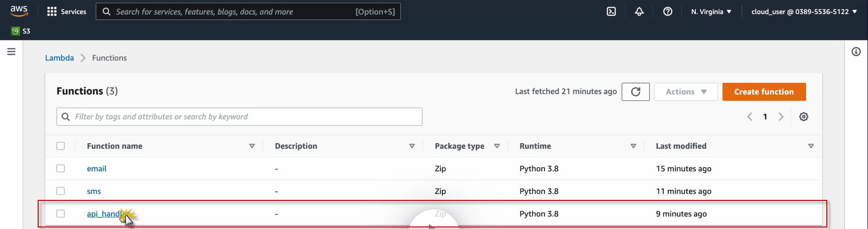868x229 pixels.
Task: Open the N. Virginia region dropdown
Action: click(711, 12)
